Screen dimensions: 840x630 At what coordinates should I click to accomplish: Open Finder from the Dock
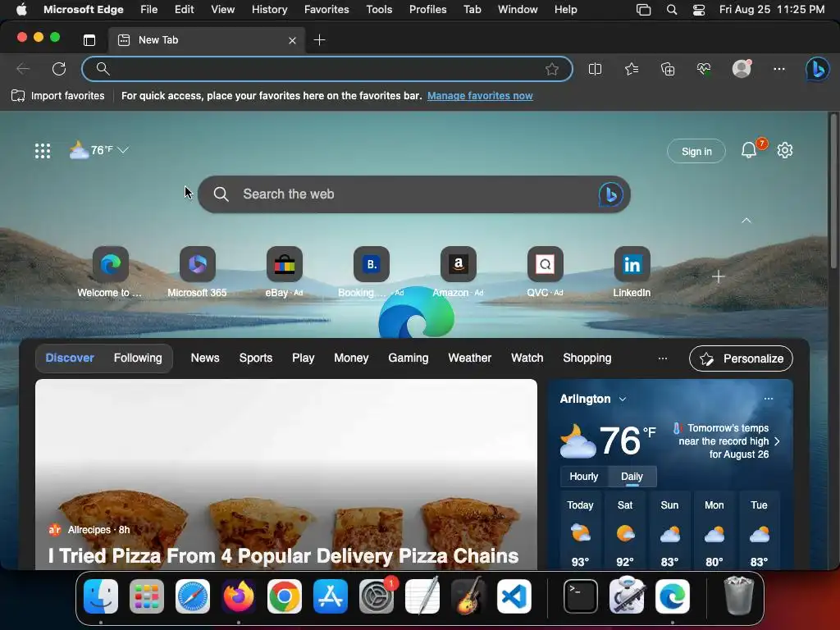pyautogui.click(x=101, y=596)
